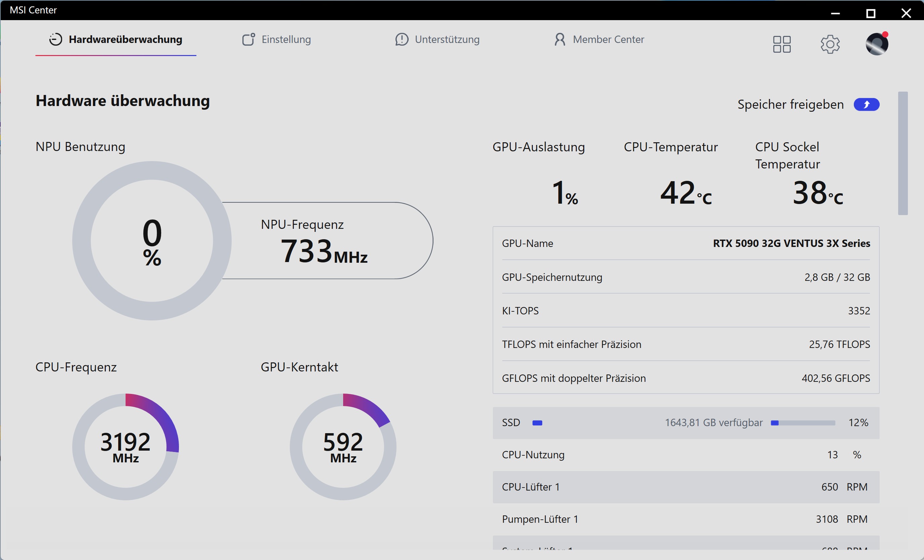Click the CPU-Frequenz 3192 MHz gauge

point(126,447)
